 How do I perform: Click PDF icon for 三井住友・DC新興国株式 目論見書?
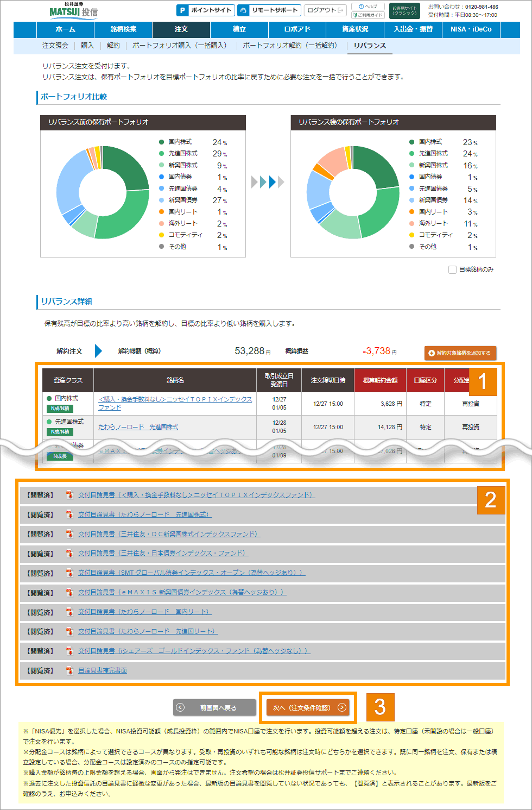[69, 534]
